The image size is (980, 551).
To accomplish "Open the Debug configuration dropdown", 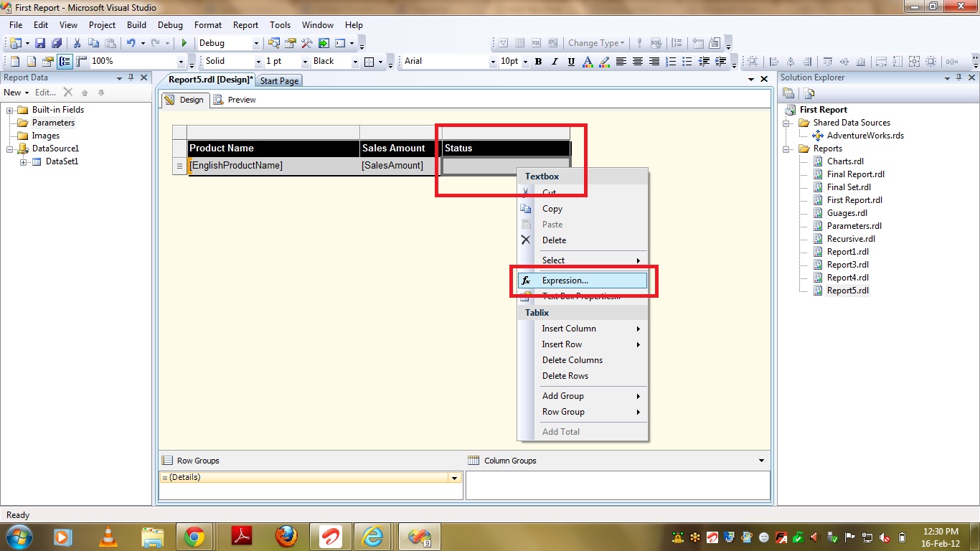I will point(256,43).
